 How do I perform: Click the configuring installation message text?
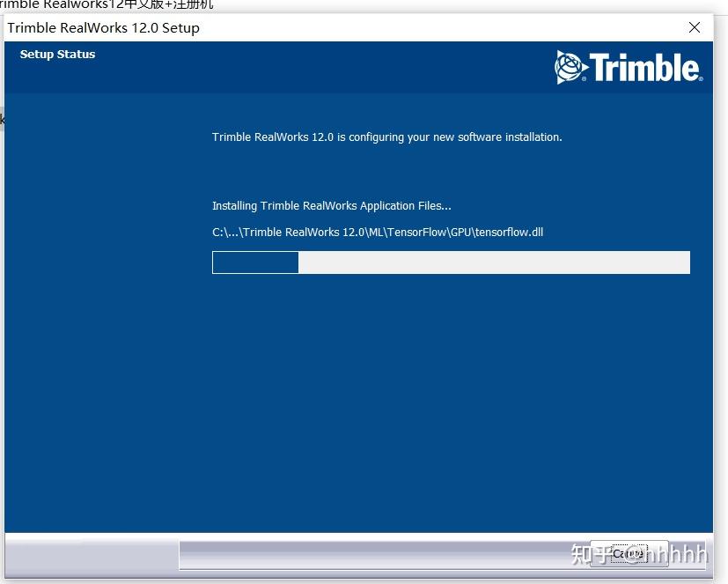[387, 137]
